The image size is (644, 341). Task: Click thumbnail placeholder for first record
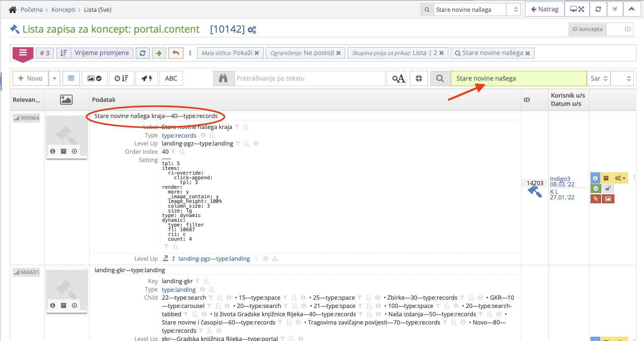(67, 136)
